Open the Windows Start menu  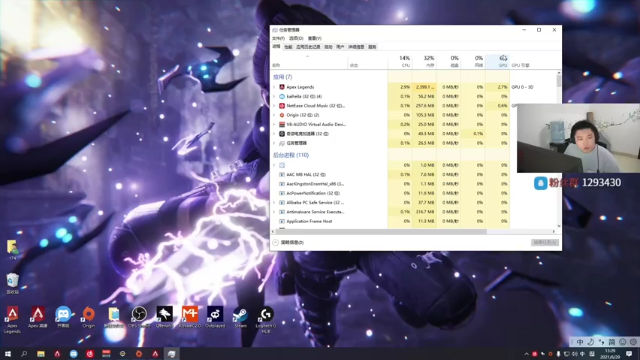(x=8, y=353)
